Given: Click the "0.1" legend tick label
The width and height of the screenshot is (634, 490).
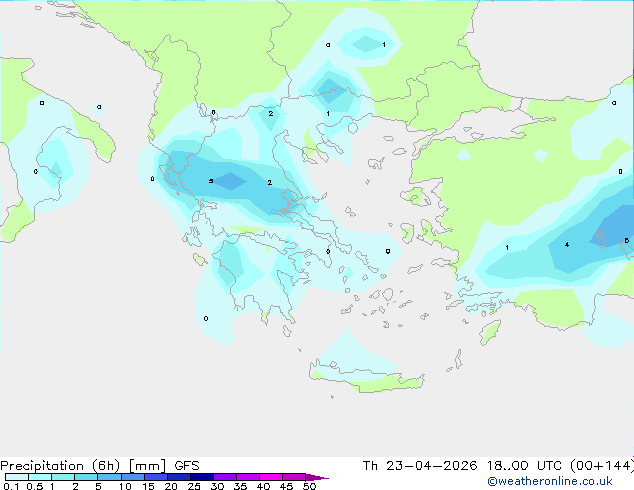Looking at the screenshot, I should point(11,486).
